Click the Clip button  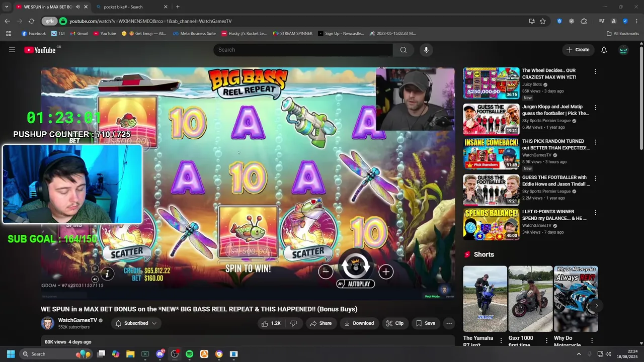point(394,323)
